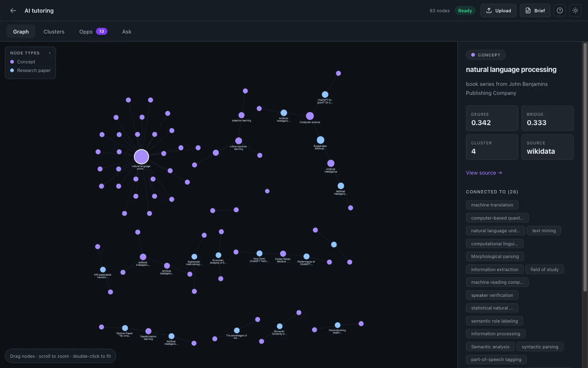Select the Computer science node
Image resolution: width=588 pixels, height=368 pixels.
point(310,116)
